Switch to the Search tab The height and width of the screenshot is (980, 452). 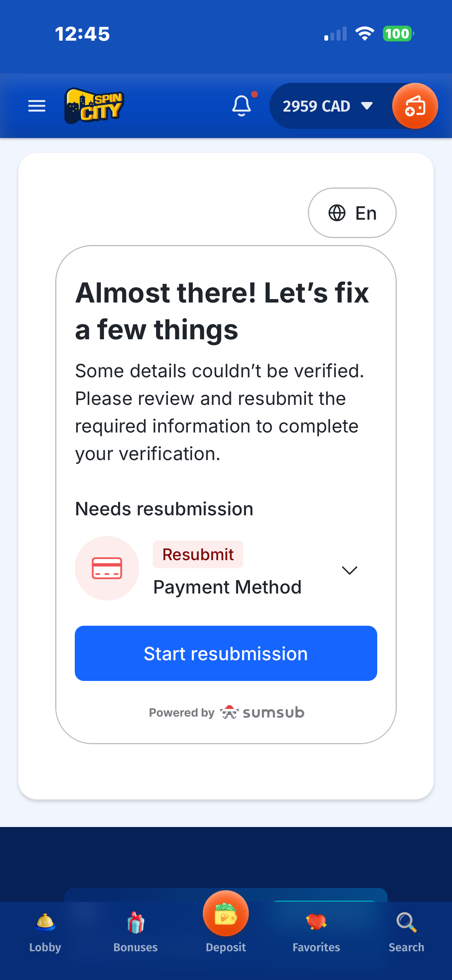[406, 932]
